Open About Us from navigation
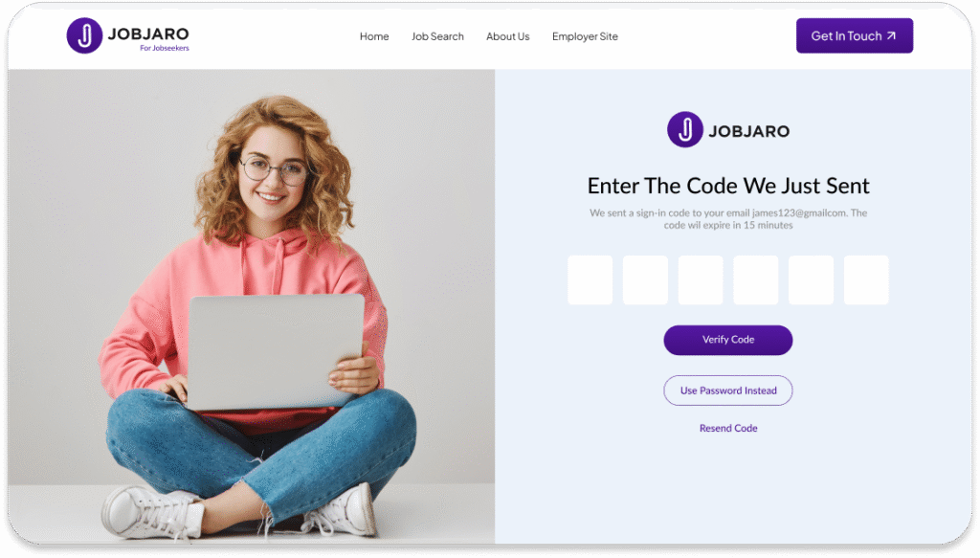Viewport: 980px width, 558px height. pyautogui.click(x=507, y=36)
